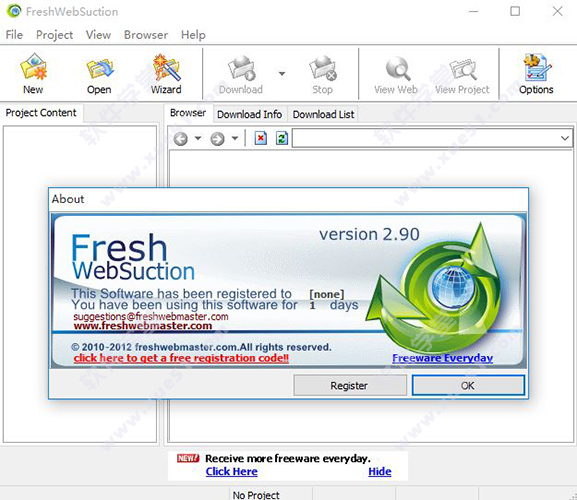Refresh the page with green arrows icon
Image resolution: width=577 pixels, height=500 pixels.
[282, 138]
